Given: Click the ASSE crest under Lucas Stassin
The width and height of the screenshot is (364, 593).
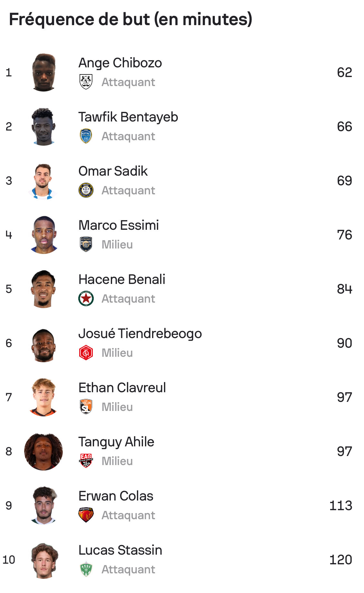Looking at the screenshot, I should point(86,569).
